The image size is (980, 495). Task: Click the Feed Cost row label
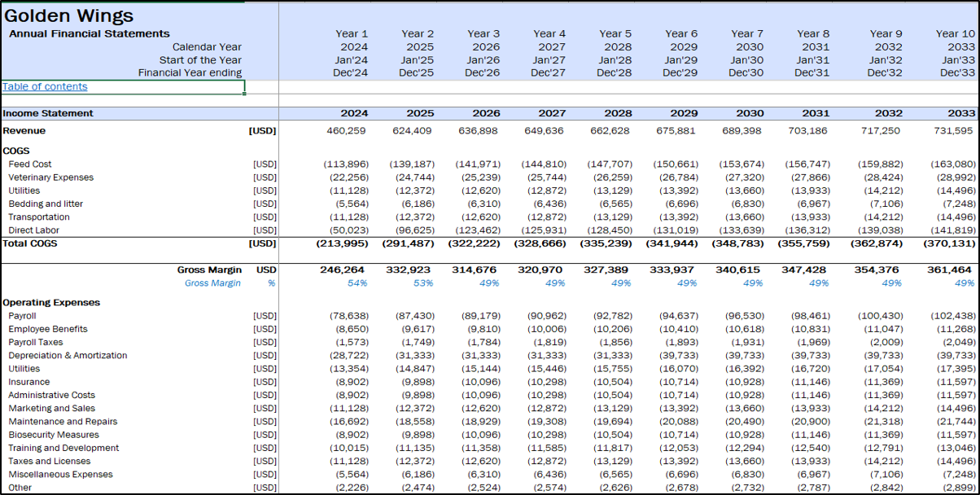pyautogui.click(x=30, y=164)
